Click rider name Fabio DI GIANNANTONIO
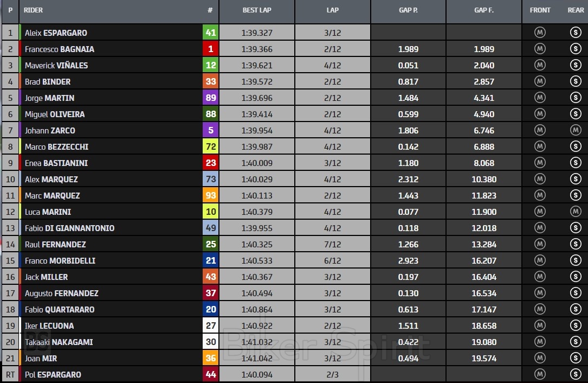The width and height of the screenshot is (588, 383). 69,228
